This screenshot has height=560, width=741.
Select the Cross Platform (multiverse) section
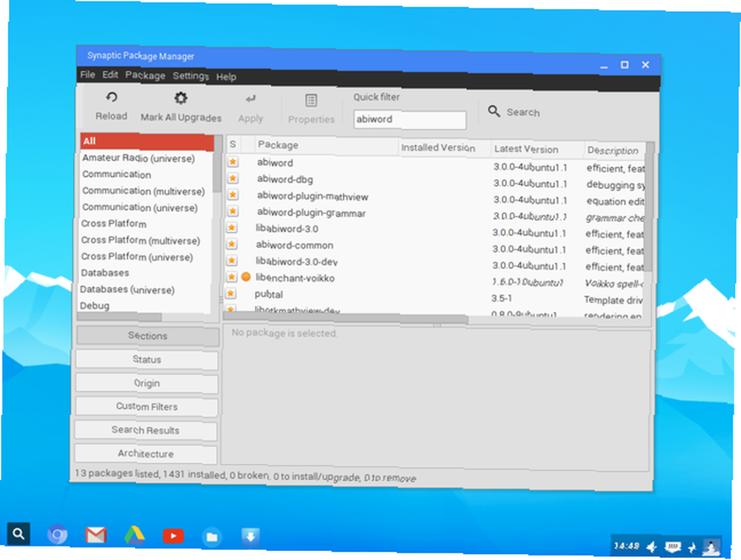click(140, 240)
